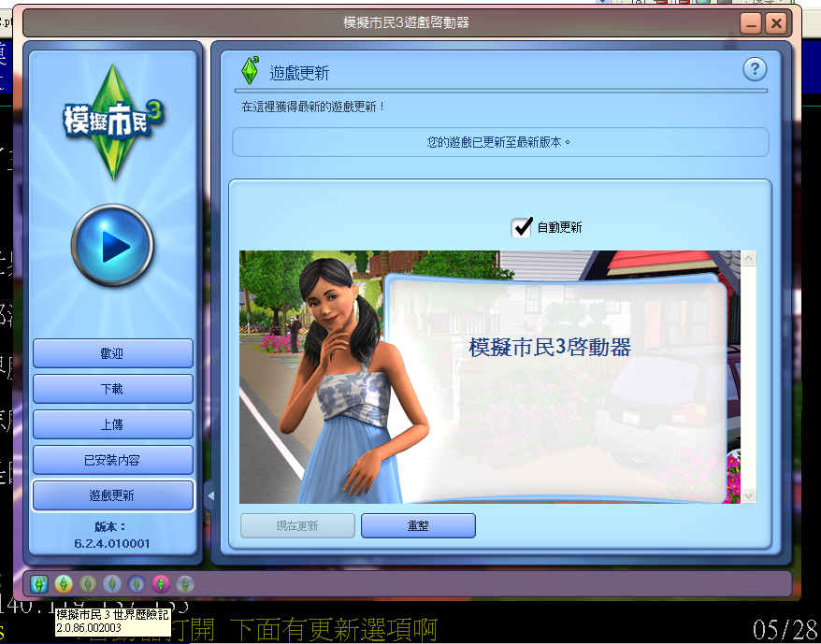The height and width of the screenshot is (644, 821).
Task: Select the pink expansion pack icon
Action: 161,584
